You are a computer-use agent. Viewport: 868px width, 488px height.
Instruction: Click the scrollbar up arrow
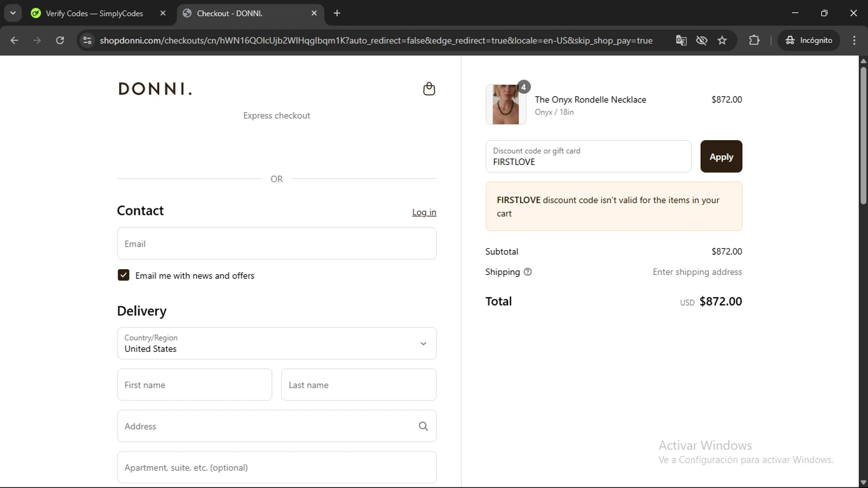tap(863, 60)
